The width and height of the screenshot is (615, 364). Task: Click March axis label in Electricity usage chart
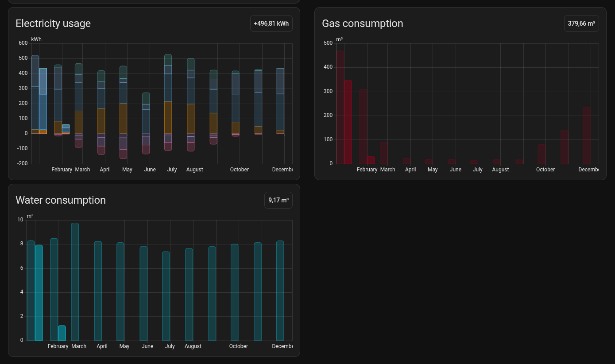[82, 170]
